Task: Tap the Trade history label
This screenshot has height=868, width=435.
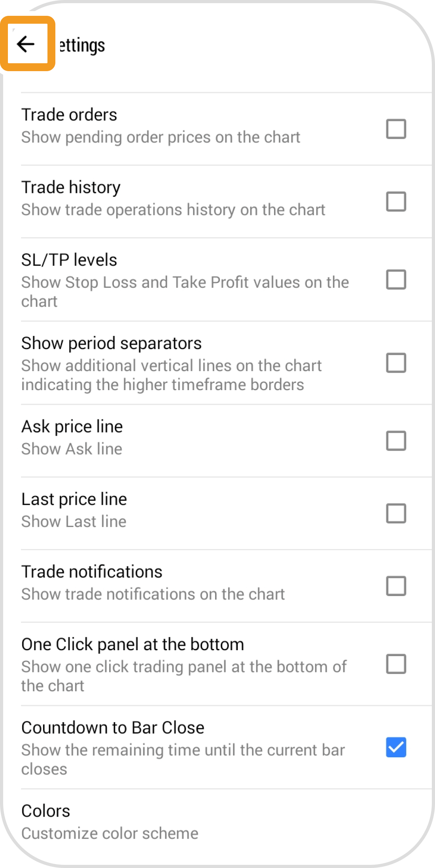Action: (x=71, y=187)
